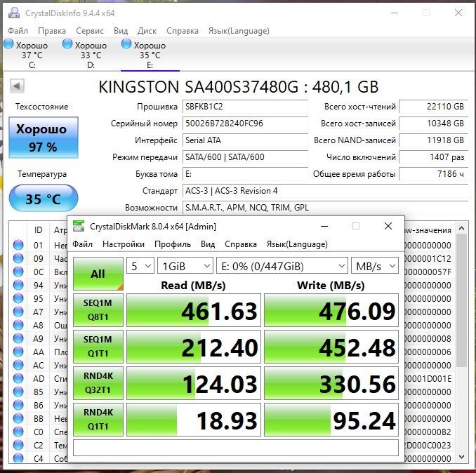Viewport: 476px width, 473px height.
Task: Click status orb for attribute ID 01
Action: coord(18,245)
